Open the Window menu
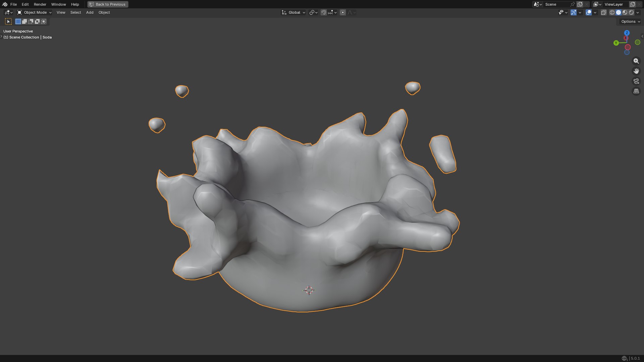The image size is (644, 362). tap(58, 4)
